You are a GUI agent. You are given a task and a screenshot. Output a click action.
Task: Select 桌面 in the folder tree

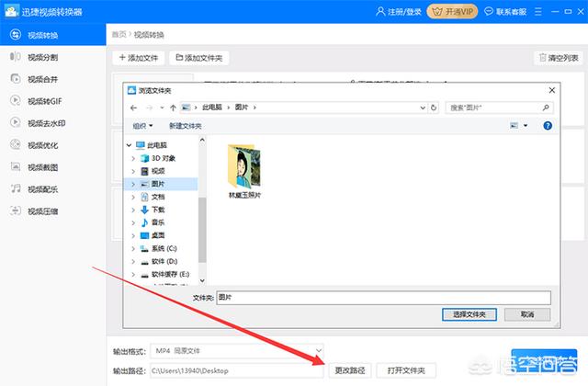[158, 235]
